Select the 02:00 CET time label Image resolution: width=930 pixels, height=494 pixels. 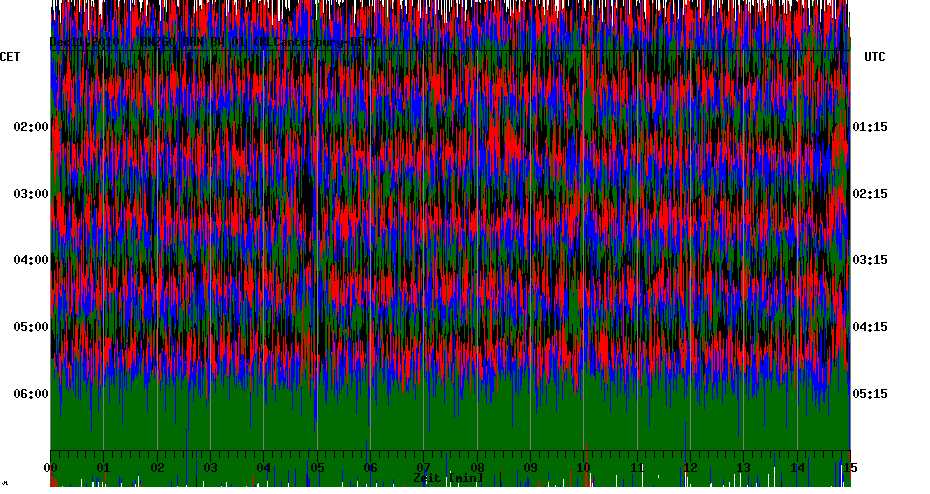(x=31, y=127)
